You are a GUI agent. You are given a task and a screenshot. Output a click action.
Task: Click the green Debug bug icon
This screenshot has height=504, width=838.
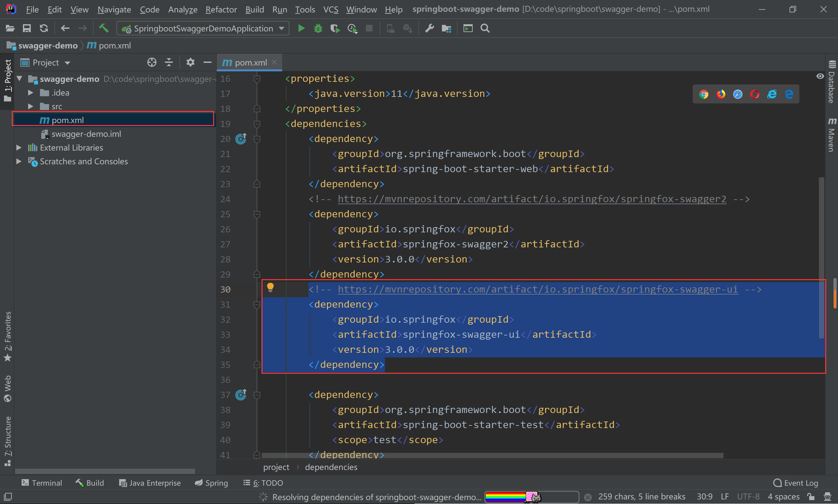[318, 28]
